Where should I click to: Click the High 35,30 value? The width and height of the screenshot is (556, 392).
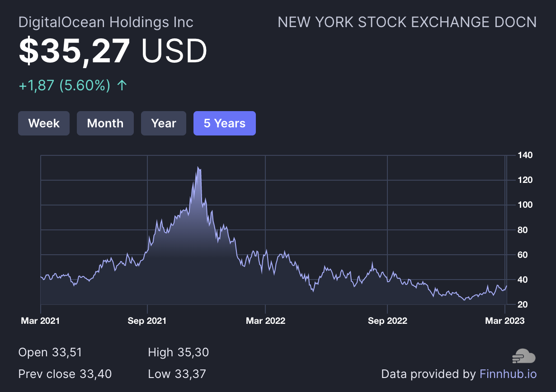(178, 352)
